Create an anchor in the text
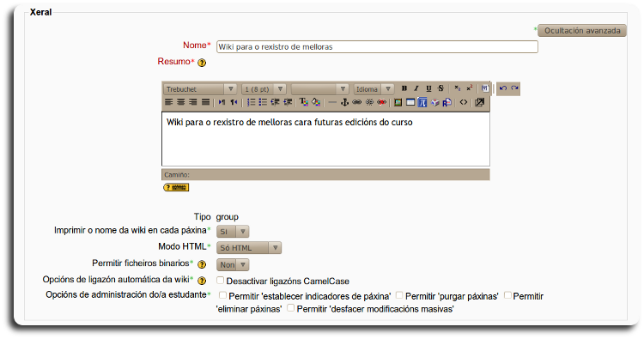 [x=344, y=102]
